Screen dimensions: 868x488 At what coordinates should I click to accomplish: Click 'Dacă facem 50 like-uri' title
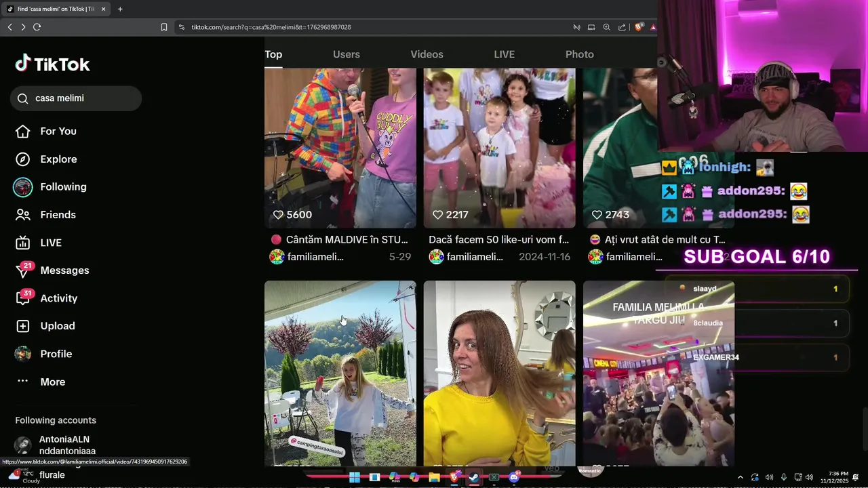pos(499,239)
